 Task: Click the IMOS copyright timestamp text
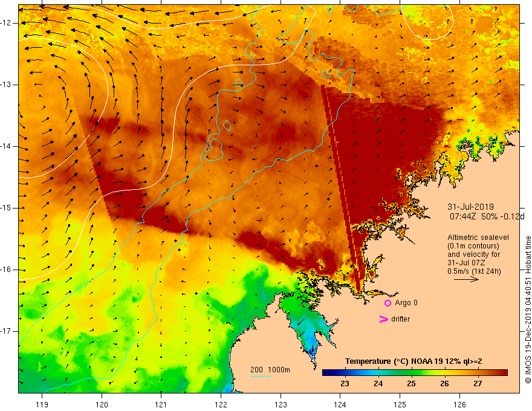click(x=528, y=309)
